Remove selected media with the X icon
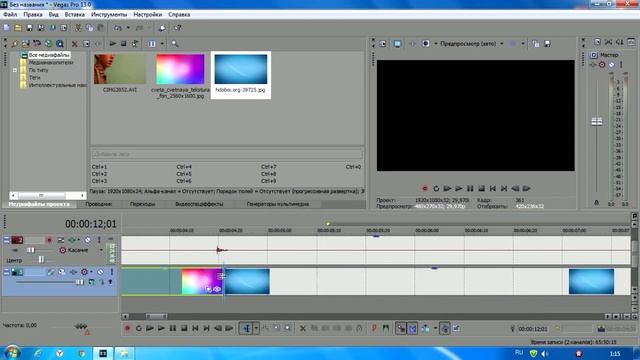This screenshot has height=360, width=640. pyautogui.click(x=75, y=44)
